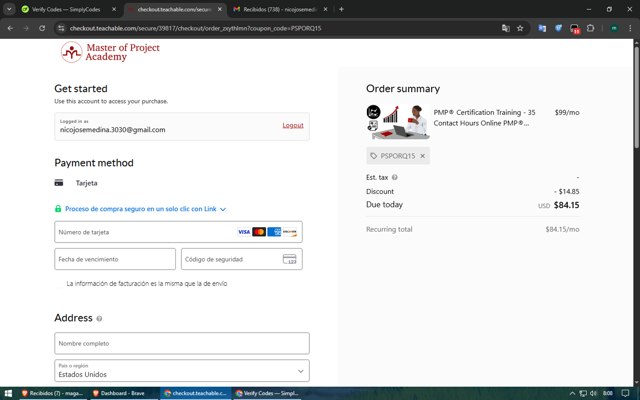Open the tab search dropdown arrow
This screenshot has height=400, width=640.
coord(9,9)
